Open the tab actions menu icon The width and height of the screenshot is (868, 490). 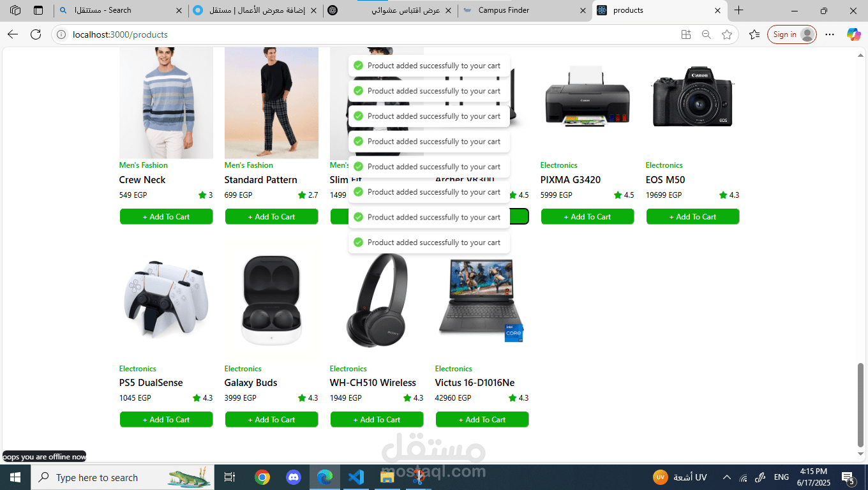pyautogui.click(x=38, y=10)
